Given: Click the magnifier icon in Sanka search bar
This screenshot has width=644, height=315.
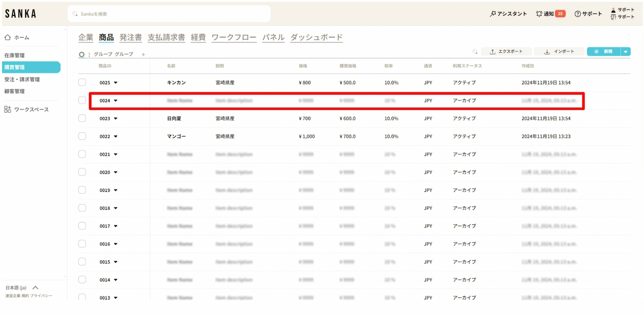Looking at the screenshot, I should point(75,14).
